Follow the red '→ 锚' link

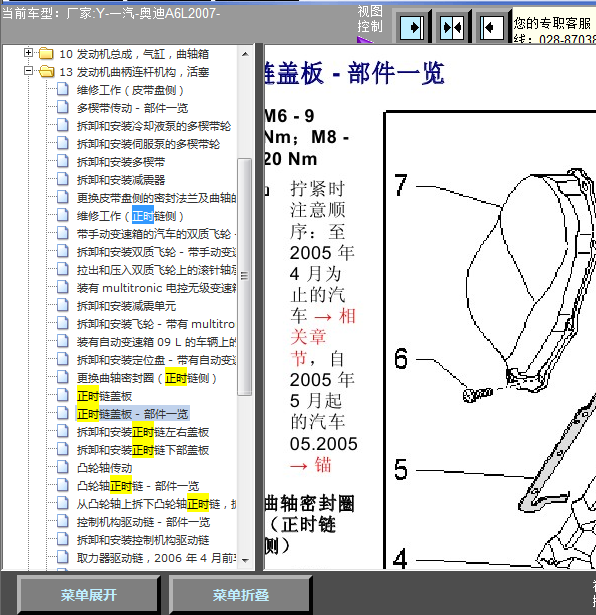(x=311, y=465)
